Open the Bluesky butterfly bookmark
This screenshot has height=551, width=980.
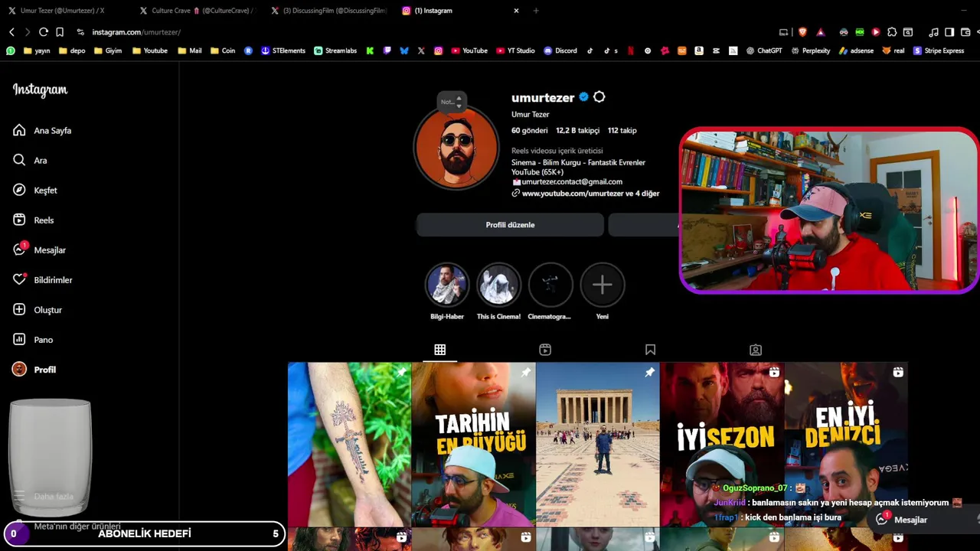404,51
